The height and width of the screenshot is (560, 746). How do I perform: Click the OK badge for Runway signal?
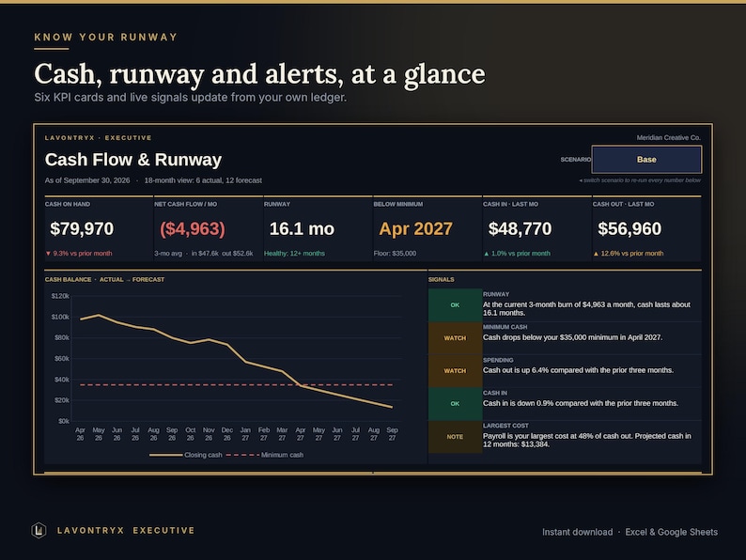[x=455, y=305]
